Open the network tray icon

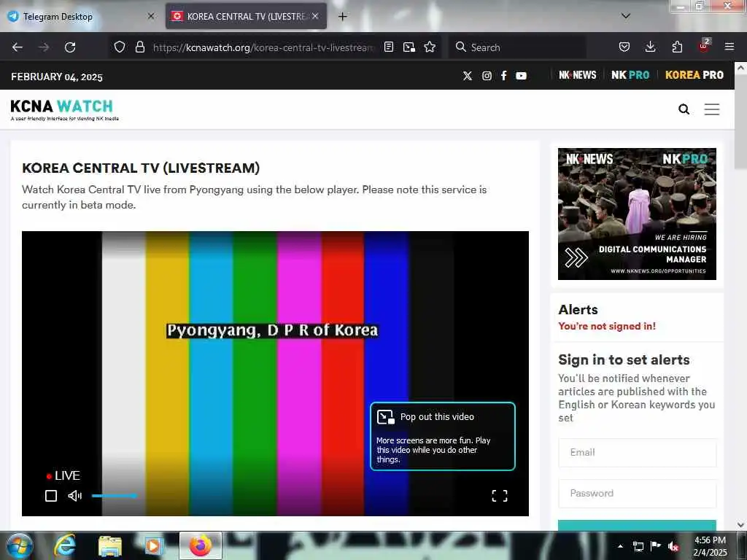pos(638,546)
